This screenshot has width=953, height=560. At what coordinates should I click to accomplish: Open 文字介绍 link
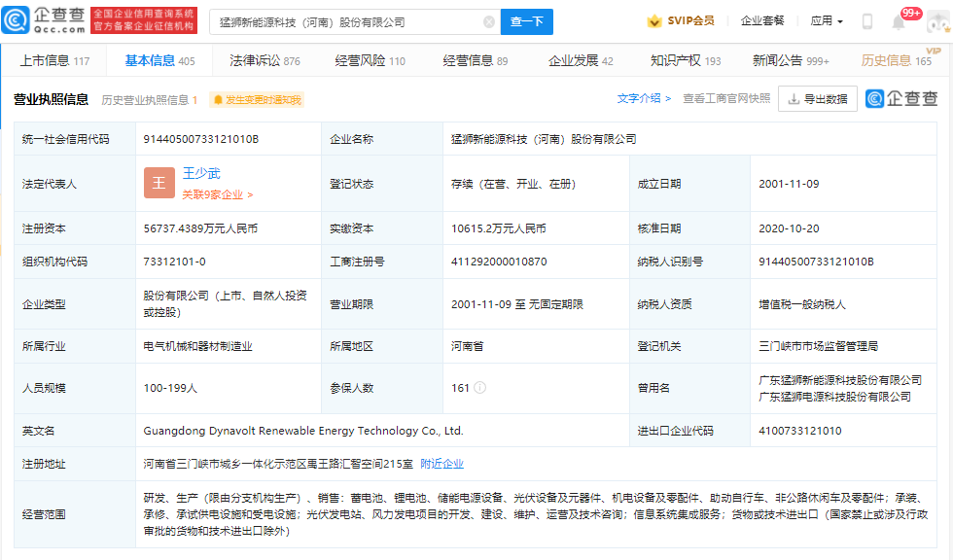click(x=644, y=98)
